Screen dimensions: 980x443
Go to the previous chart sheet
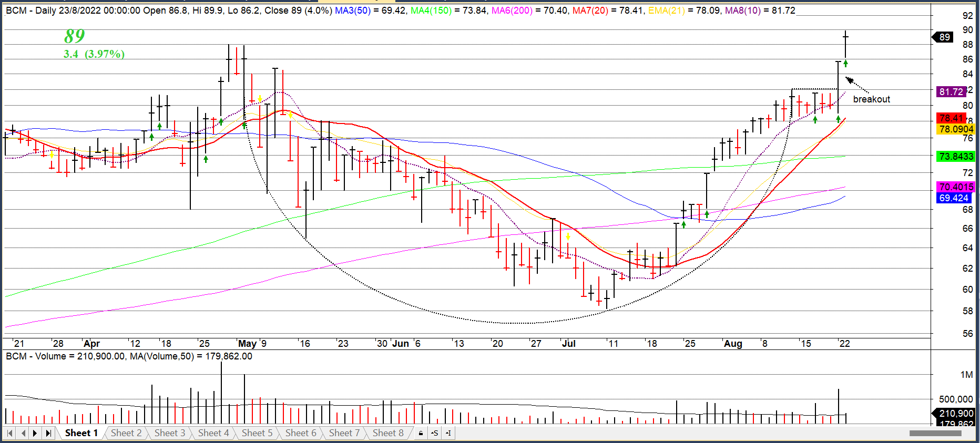[x=23, y=433]
